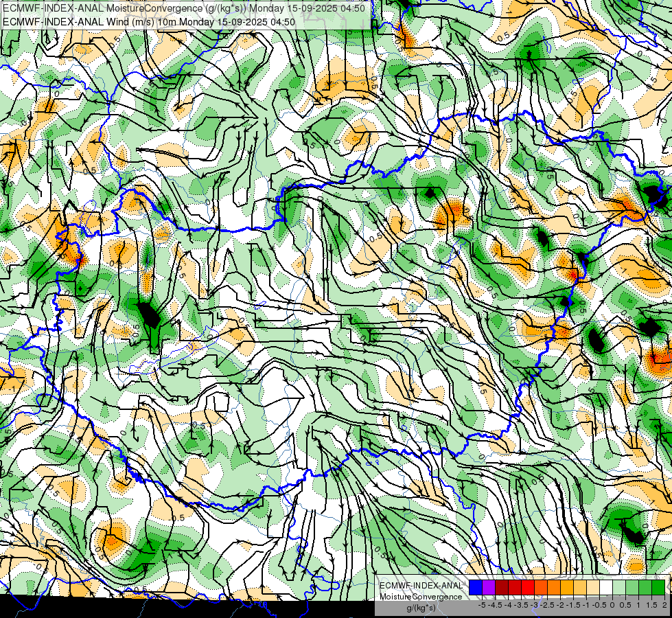Select the legend swatch between 1.5 and 2

(658, 588)
